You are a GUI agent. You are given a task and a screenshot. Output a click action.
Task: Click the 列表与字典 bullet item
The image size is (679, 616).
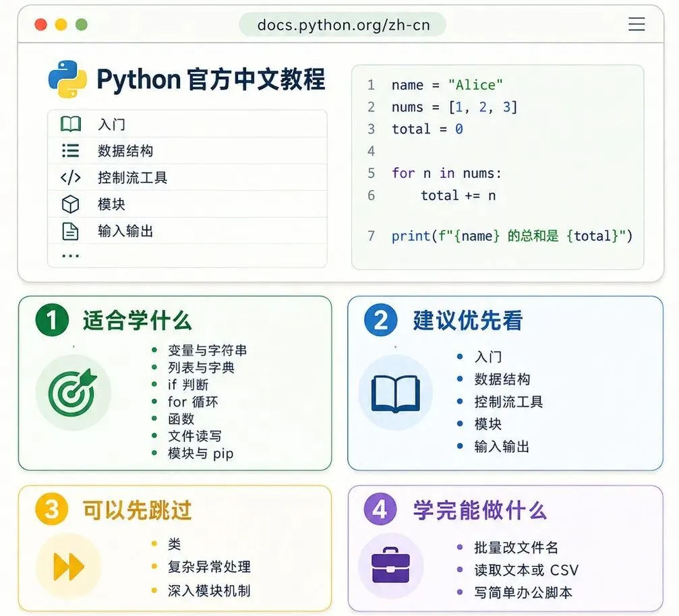tap(201, 367)
